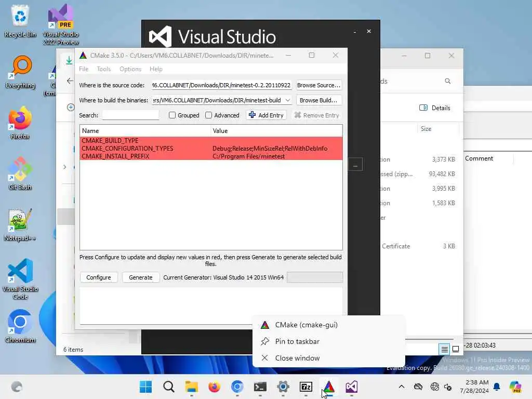532x399 pixels.
Task: Open the terminal taskbar icon
Action: (x=260, y=387)
